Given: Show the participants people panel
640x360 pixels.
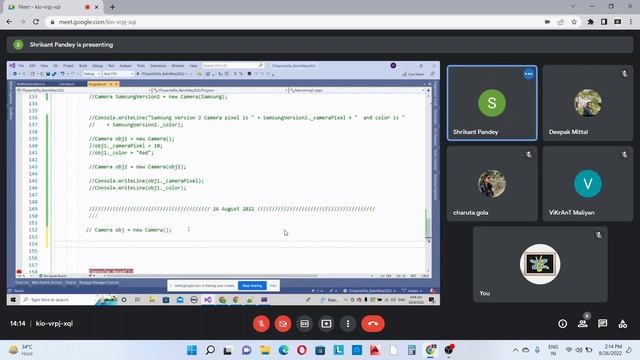Looking at the screenshot, I should 582,324.
